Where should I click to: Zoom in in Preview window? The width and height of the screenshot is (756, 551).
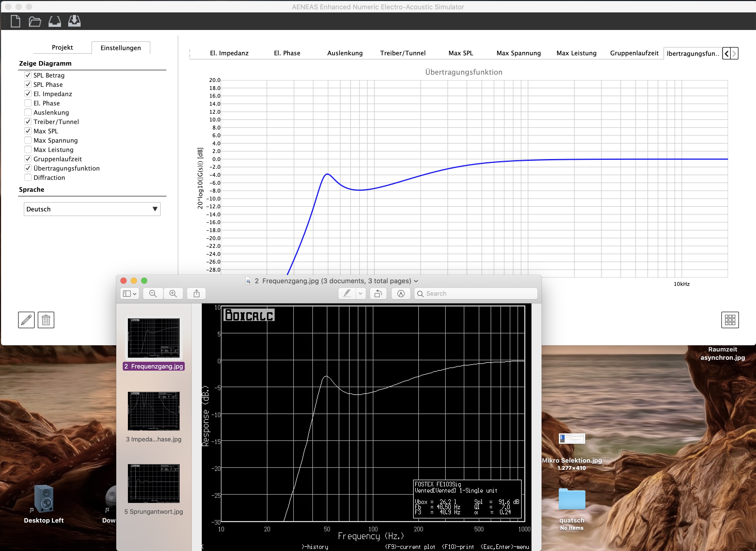coord(173,294)
